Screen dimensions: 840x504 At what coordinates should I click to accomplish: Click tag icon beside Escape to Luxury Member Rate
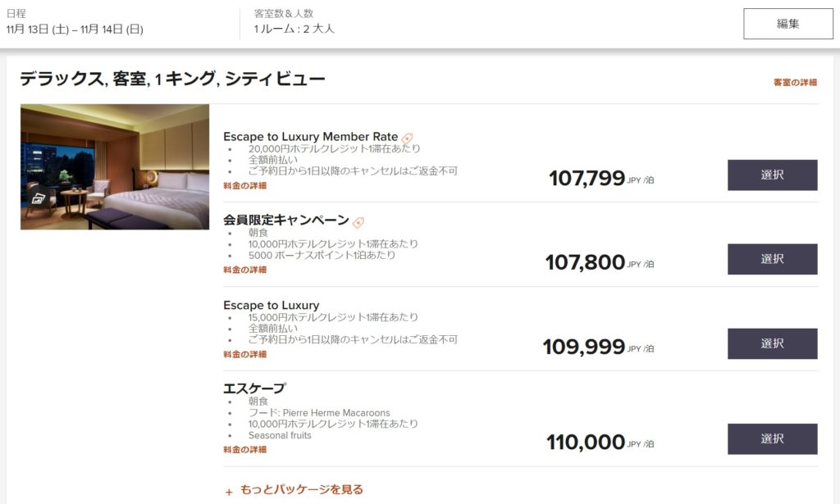tap(408, 138)
